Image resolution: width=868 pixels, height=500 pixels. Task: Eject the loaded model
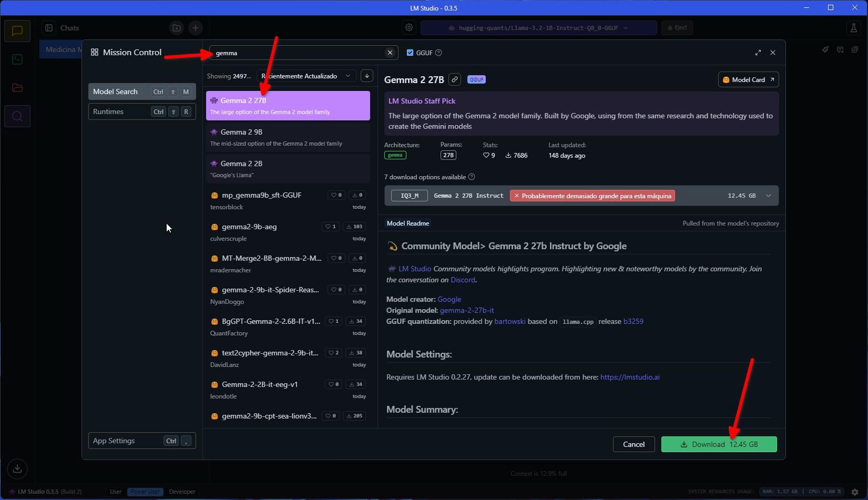[x=677, y=28]
